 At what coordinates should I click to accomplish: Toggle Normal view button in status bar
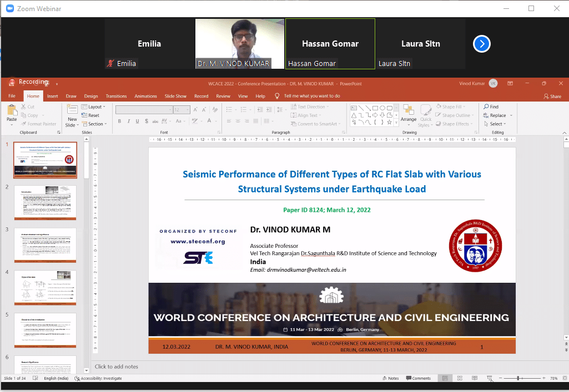(445, 378)
